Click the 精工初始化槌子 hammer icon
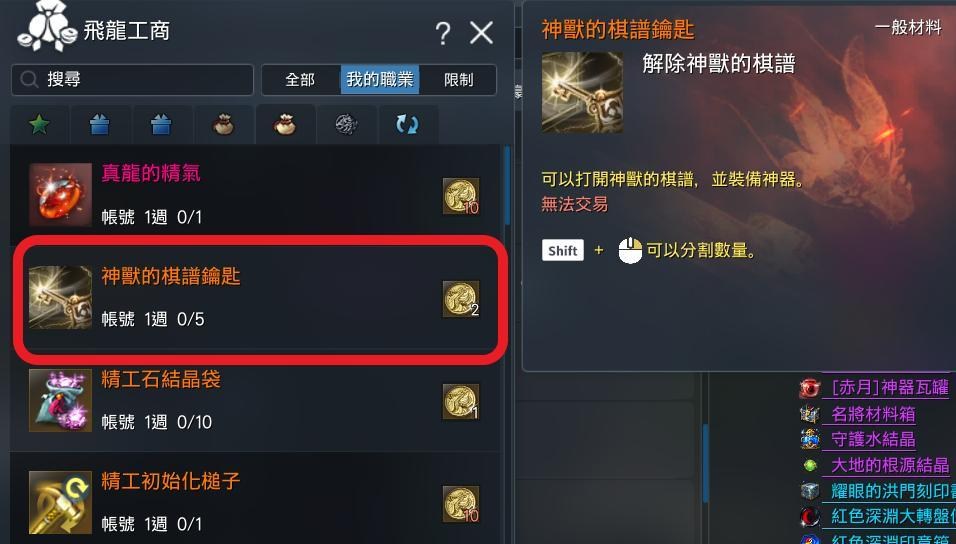956x544 pixels. click(60, 502)
